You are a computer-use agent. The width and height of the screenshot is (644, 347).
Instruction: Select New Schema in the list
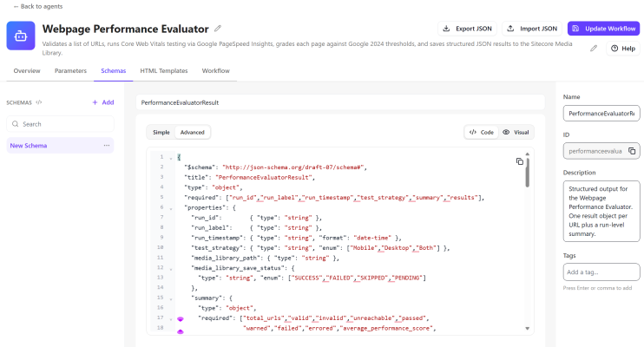(x=61, y=146)
